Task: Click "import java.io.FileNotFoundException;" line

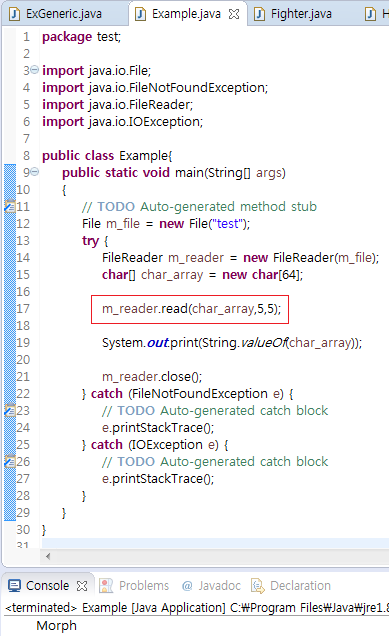Action: click(155, 88)
